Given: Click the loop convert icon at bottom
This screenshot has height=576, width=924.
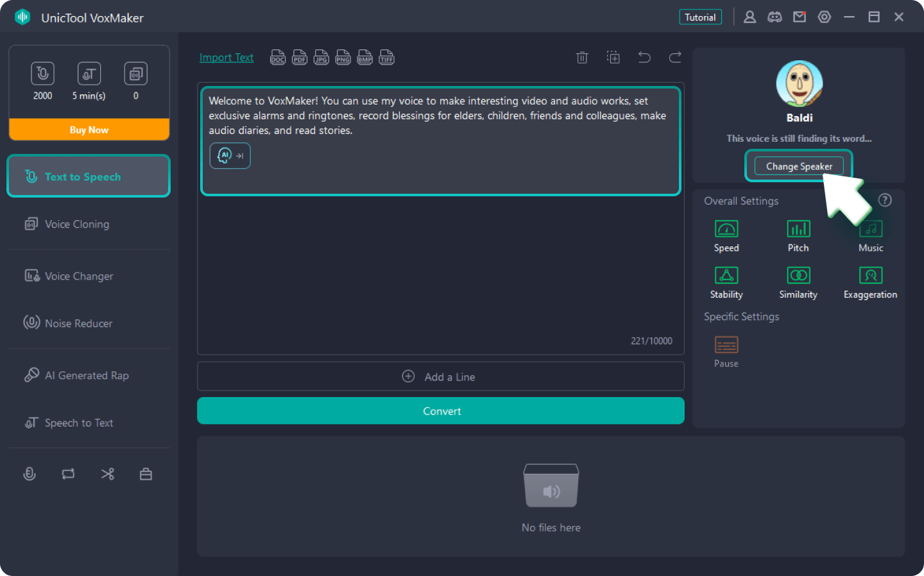Looking at the screenshot, I should coord(68,474).
